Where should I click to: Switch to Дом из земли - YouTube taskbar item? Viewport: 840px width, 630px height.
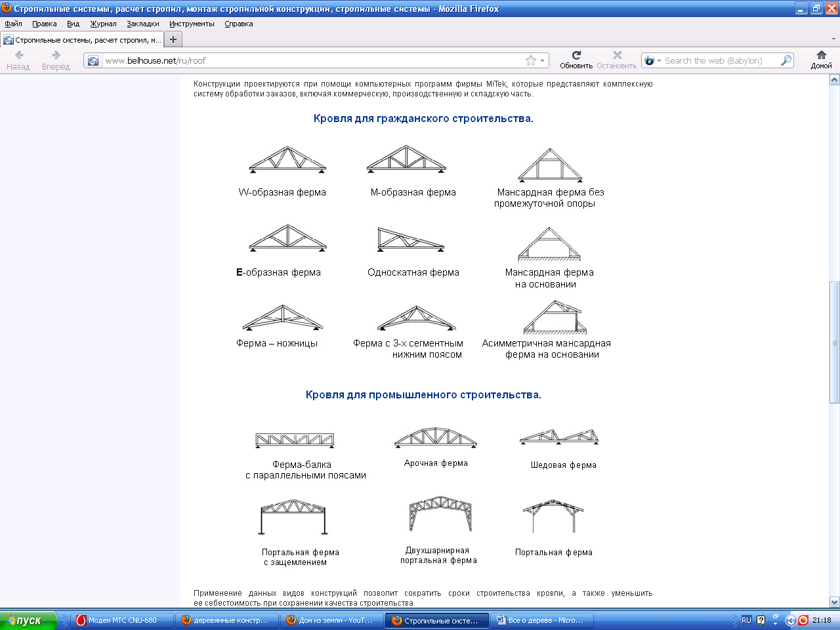(x=332, y=620)
